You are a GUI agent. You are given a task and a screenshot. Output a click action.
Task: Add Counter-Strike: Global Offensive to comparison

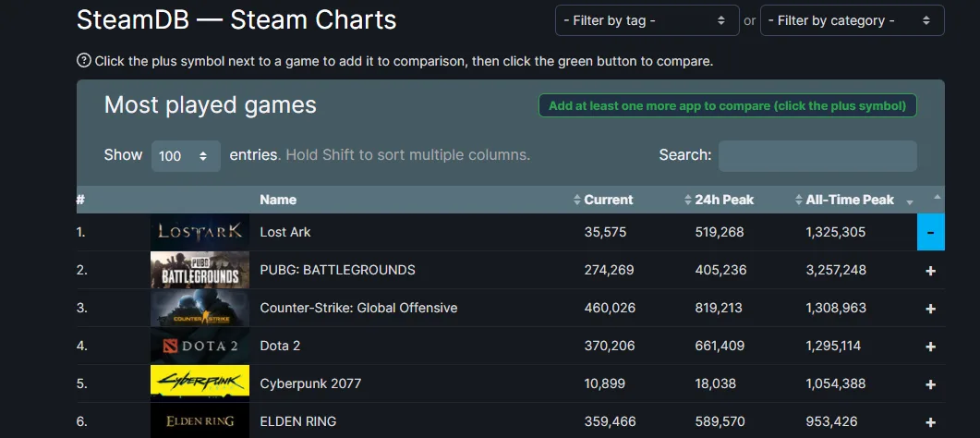click(930, 309)
